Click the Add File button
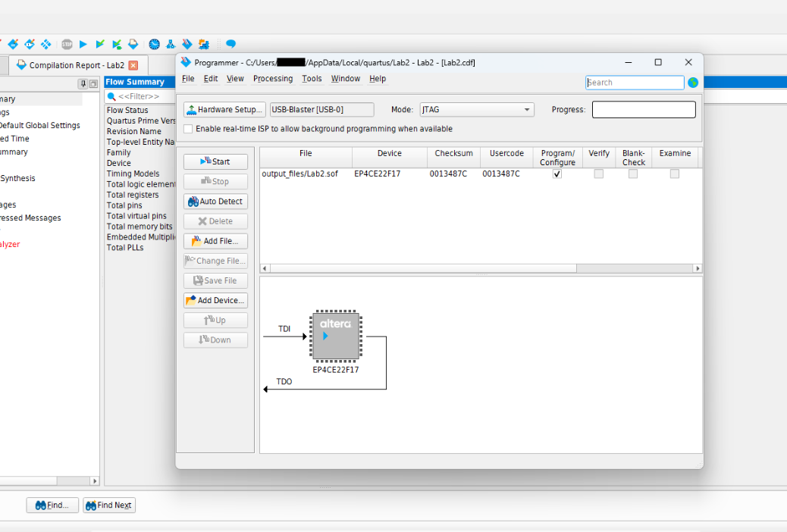The width and height of the screenshot is (787, 532). 215,241
